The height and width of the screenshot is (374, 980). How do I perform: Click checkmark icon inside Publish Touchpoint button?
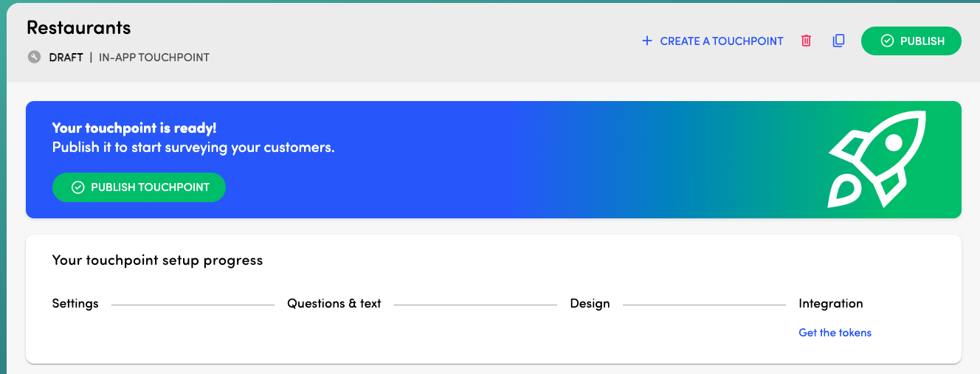pos(77,187)
